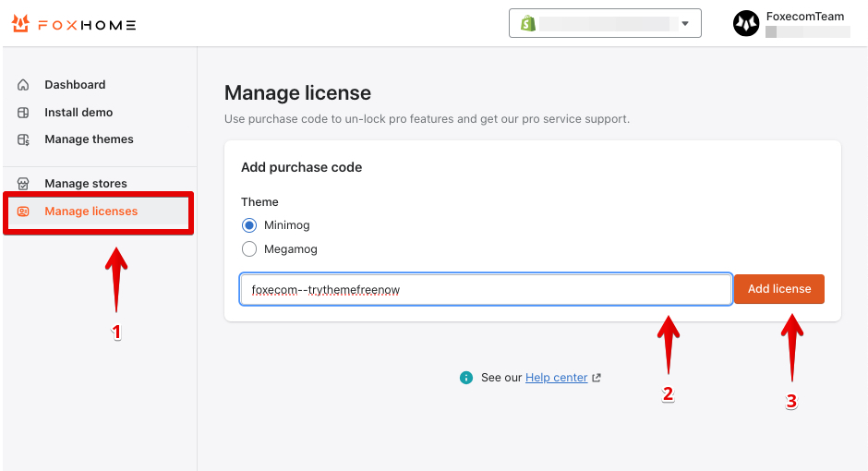Select Manage licenses in sidebar
Viewport: 868px width, 471px height.
[99, 211]
